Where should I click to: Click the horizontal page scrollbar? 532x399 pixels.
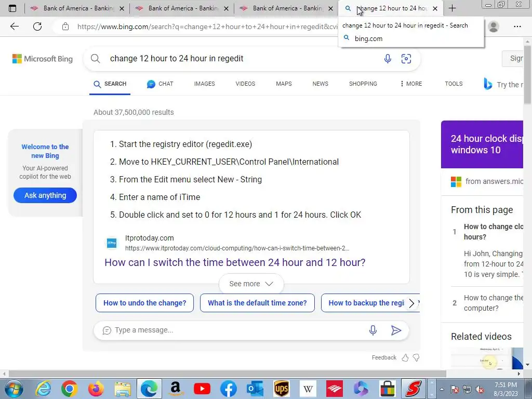(x=228, y=374)
